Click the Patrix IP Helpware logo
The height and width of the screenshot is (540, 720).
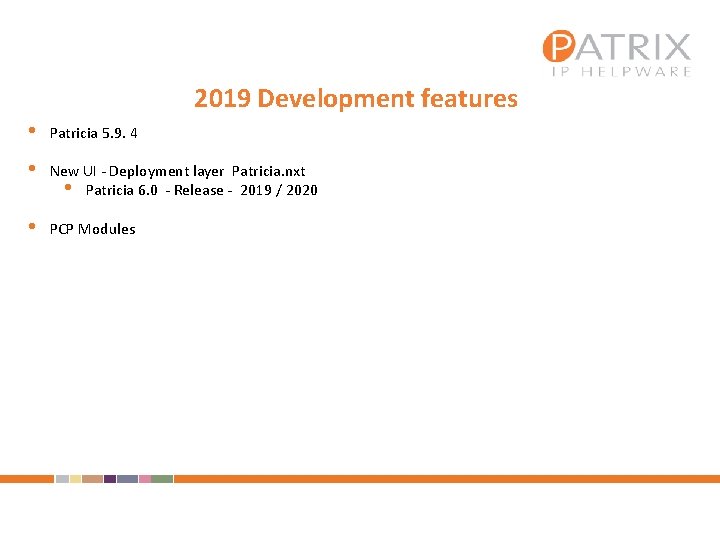617,53
